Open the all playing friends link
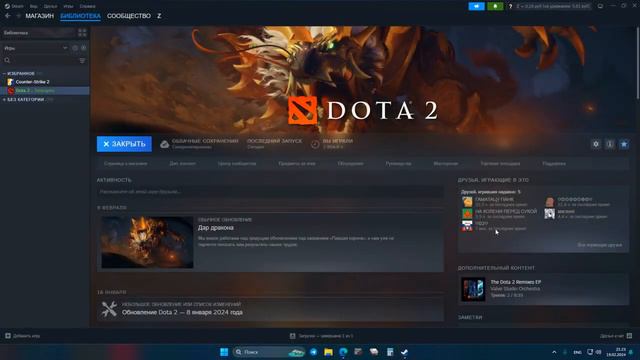Image resolution: width=640 pixels, height=360 pixels. (x=600, y=245)
